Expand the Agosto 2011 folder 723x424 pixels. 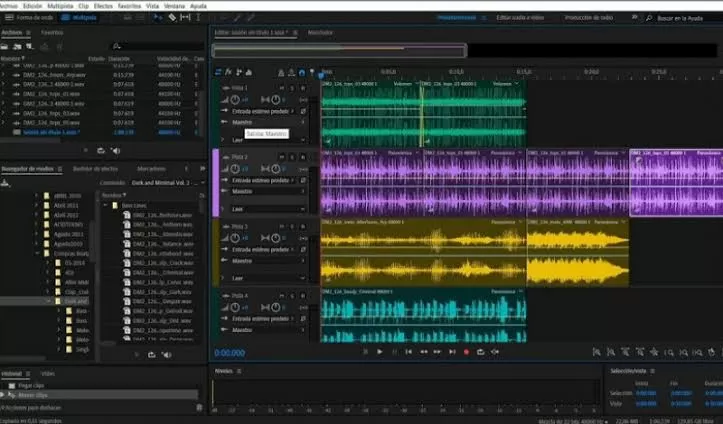click(x=36, y=234)
